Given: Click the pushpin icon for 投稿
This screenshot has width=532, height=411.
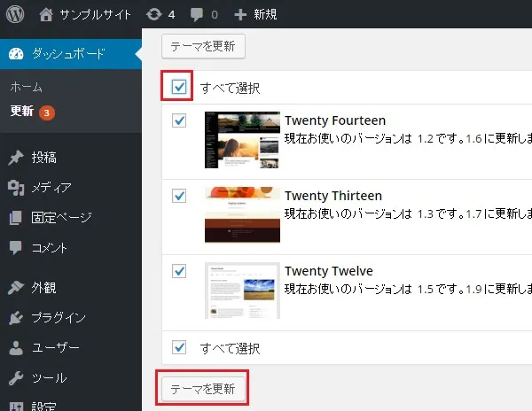Looking at the screenshot, I should click(x=16, y=158).
